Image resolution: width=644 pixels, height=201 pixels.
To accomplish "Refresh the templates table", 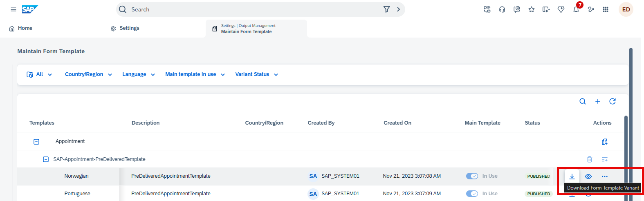I will tap(613, 101).
